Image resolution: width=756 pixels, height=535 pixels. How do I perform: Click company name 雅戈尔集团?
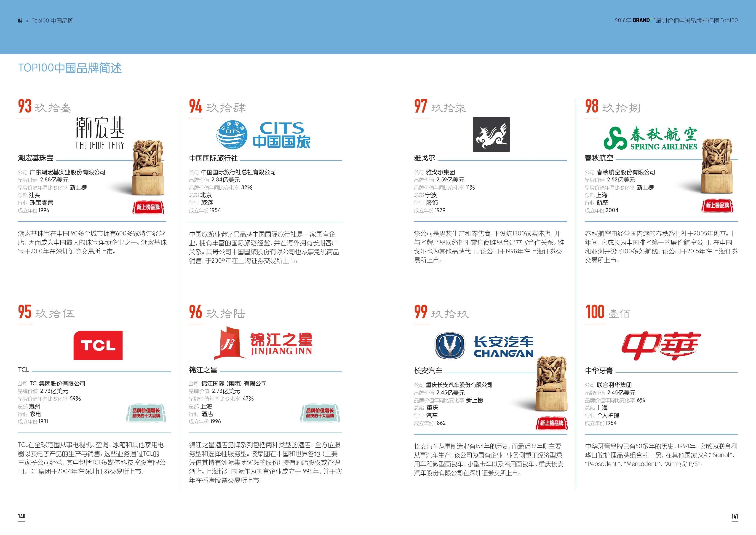[441, 172]
